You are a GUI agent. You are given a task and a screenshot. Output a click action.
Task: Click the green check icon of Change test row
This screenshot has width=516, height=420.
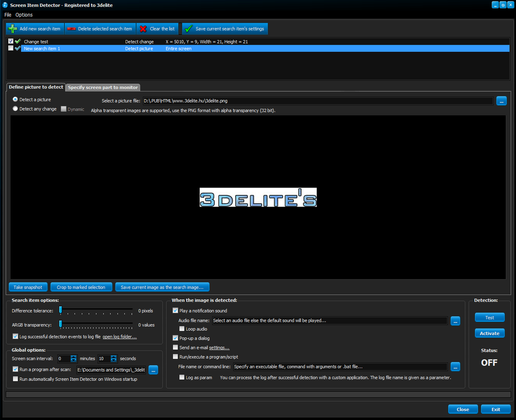pyautogui.click(x=18, y=41)
